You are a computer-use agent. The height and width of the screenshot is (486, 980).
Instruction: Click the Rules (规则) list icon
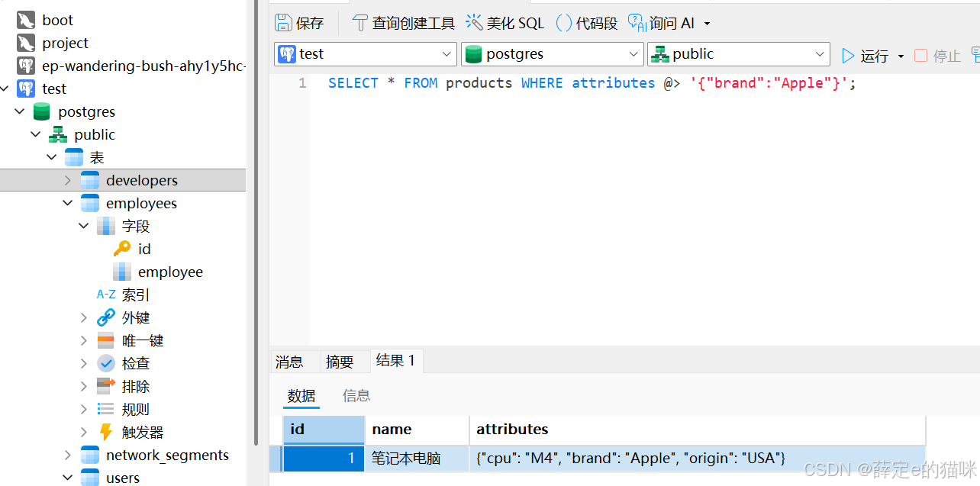106,410
